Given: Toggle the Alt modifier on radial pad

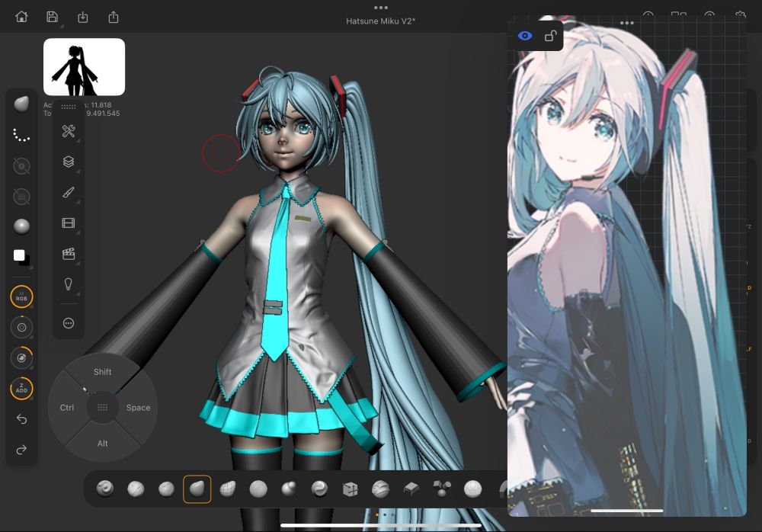Looking at the screenshot, I should point(103,444).
